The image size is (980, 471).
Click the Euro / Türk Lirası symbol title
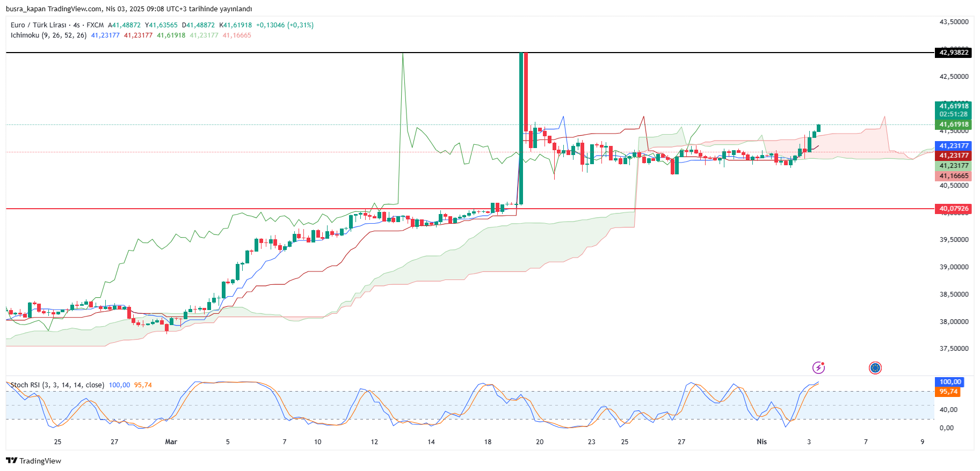[x=38, y=25]
